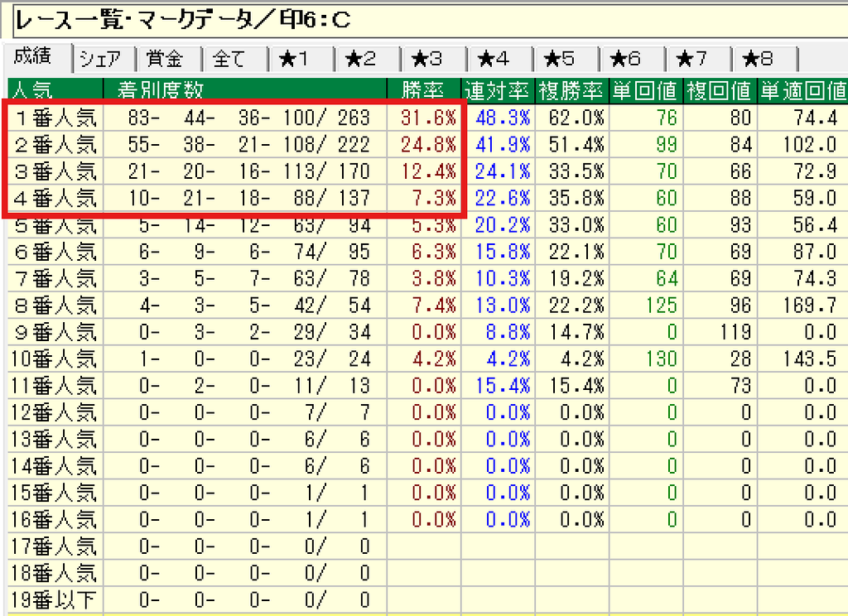Sort by the 複勝率 column header
This screenshot has width=848, height=616.
571,89
